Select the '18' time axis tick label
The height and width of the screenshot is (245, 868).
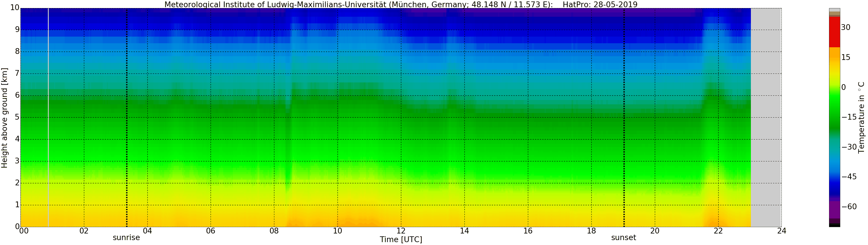point(591,231)
